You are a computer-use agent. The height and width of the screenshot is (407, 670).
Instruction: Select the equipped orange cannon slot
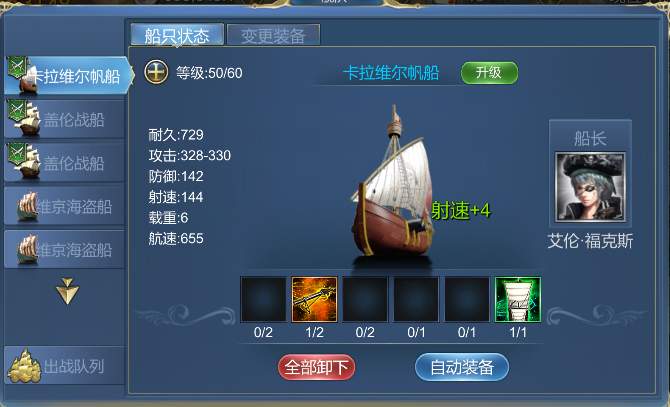314,299
